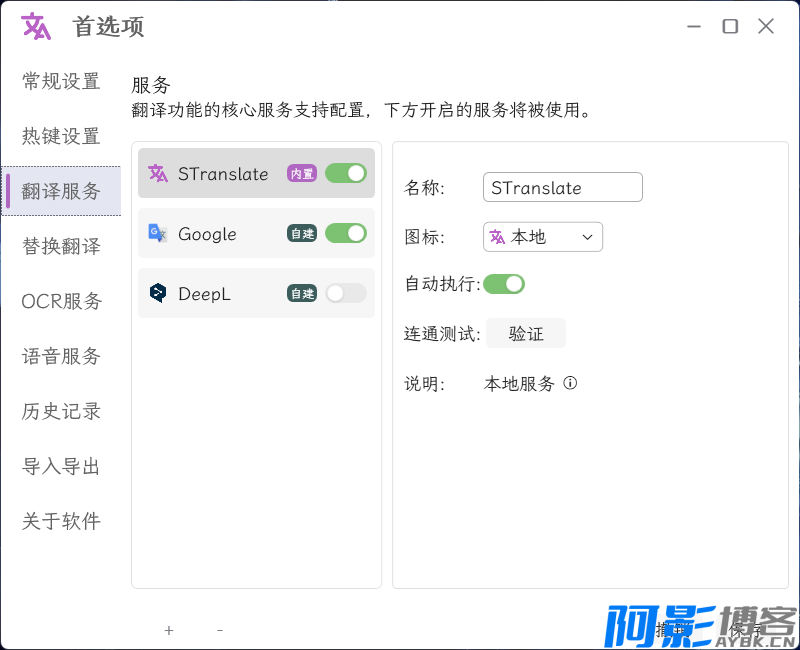The width and height of the screenshot is (800, 650).
Task: Go to 导入导出 section
Action: 61,466
